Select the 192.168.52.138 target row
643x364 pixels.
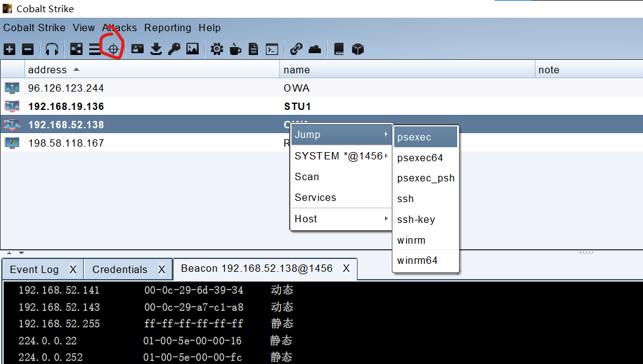click(x=321, y=124)
